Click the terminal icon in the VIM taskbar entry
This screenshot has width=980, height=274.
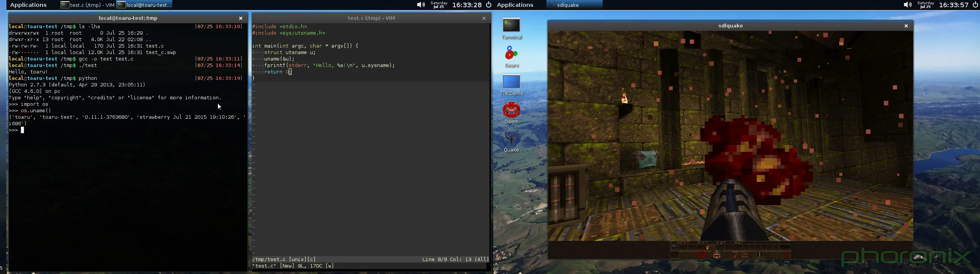[x=65, y=5]
